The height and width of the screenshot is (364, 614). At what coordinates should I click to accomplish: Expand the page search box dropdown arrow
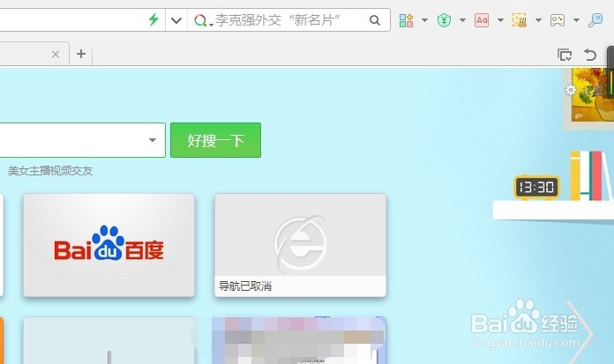click(153, 140)
